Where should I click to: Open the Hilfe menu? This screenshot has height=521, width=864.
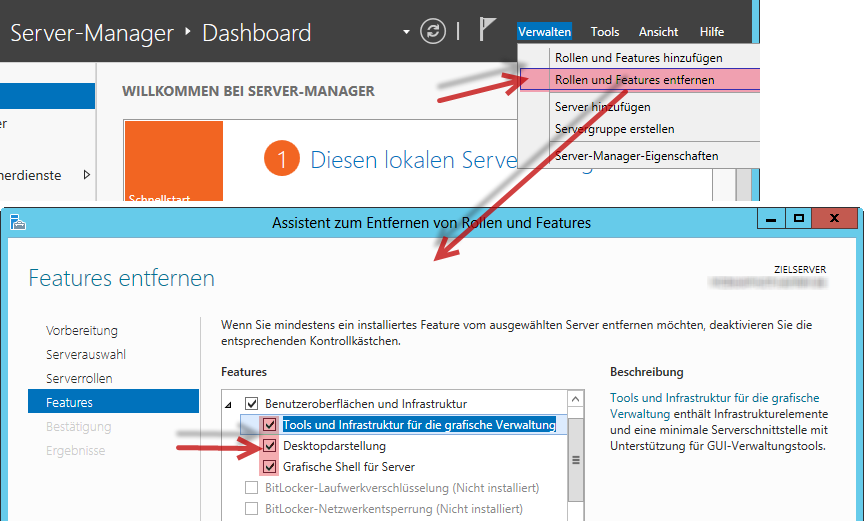711,32
